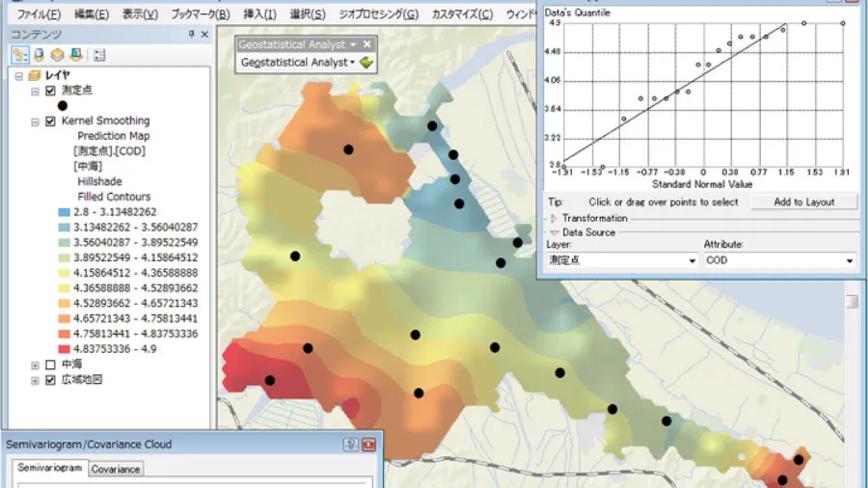Expand the 広域地図 layer node

coord(35,381)
